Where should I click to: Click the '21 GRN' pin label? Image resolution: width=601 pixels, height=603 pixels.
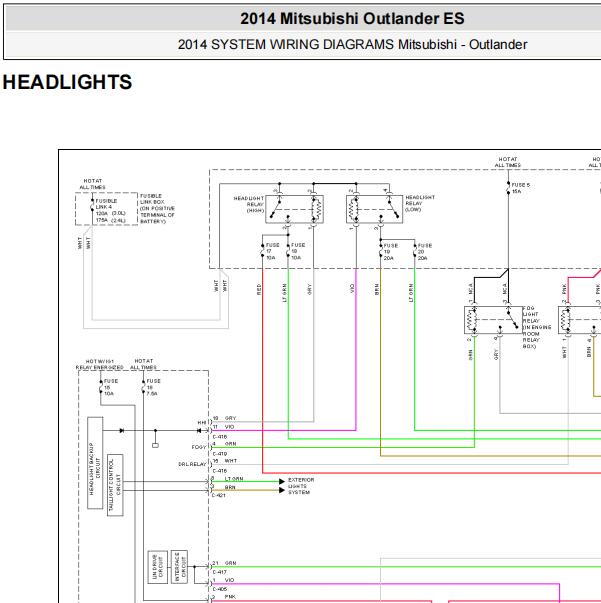click(225, 563)
